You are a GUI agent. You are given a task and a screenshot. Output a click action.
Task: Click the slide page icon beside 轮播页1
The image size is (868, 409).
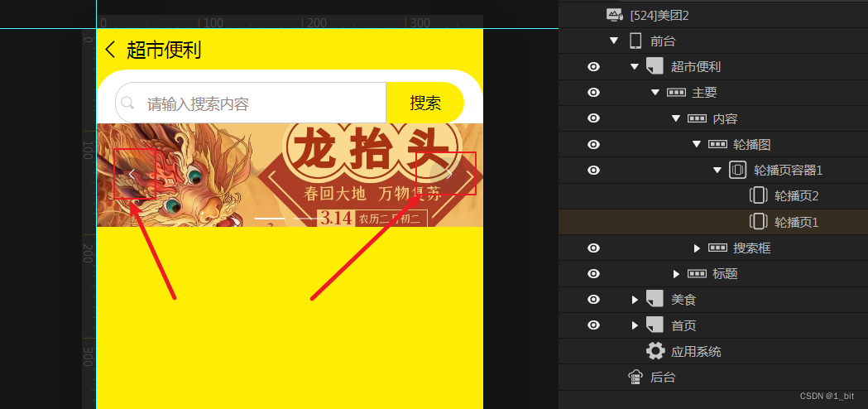click(x=759, y=222)
